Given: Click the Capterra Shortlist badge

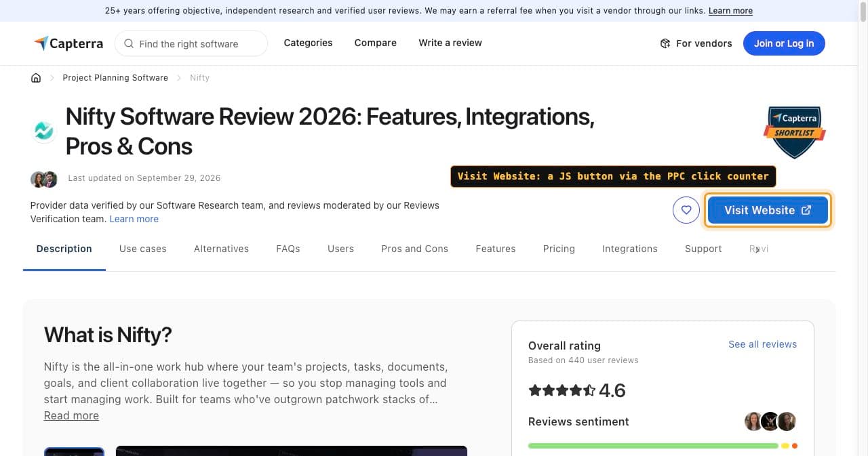Looking at the screenshot, I should click(795, 132).
